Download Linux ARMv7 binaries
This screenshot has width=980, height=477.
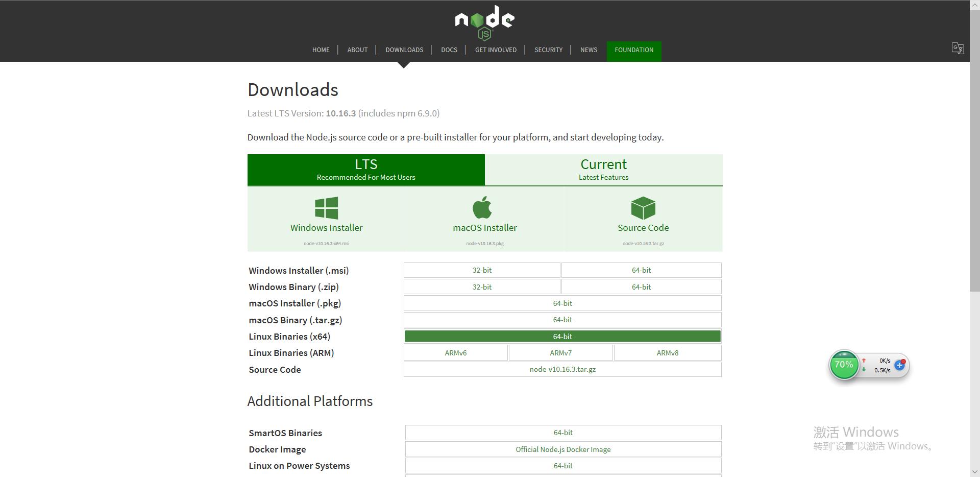pyautogui.click(x=560, y=353)
